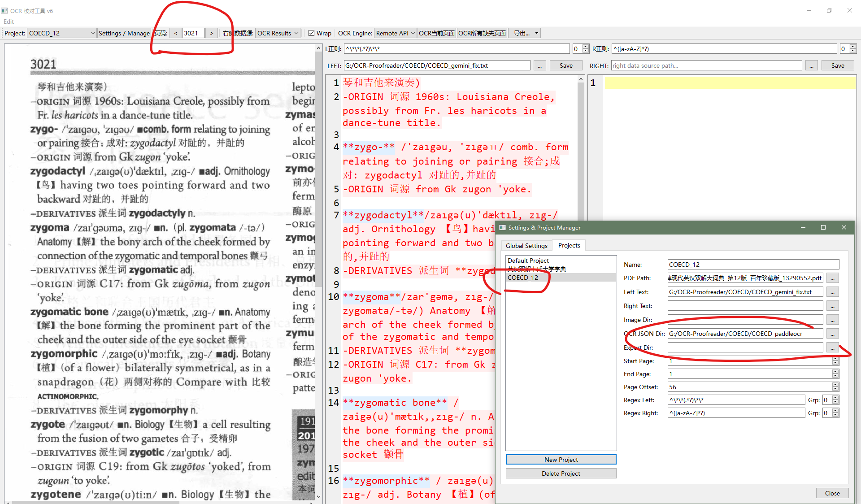The width and height of the screenshot is (861, 504).
Task: Increase the Regex Left Grp spinner
Action: pyautogui.click(x=835, y=398)
